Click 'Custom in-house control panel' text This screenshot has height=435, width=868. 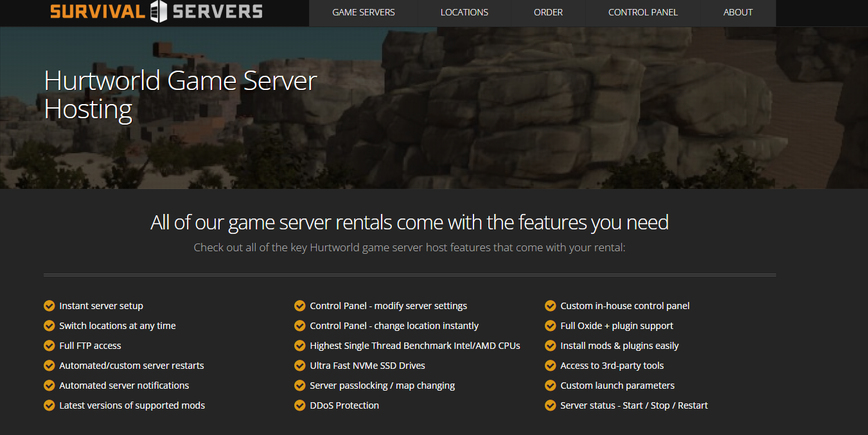(x=625, y=306)
